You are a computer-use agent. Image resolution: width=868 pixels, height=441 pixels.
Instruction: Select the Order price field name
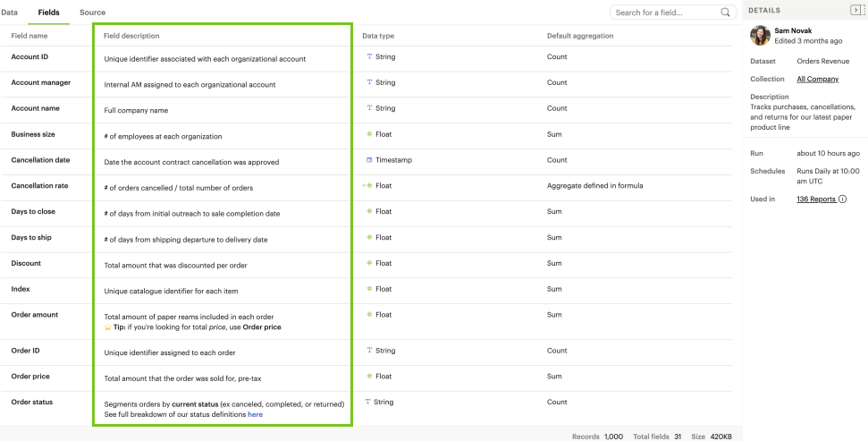click(30, 377)
